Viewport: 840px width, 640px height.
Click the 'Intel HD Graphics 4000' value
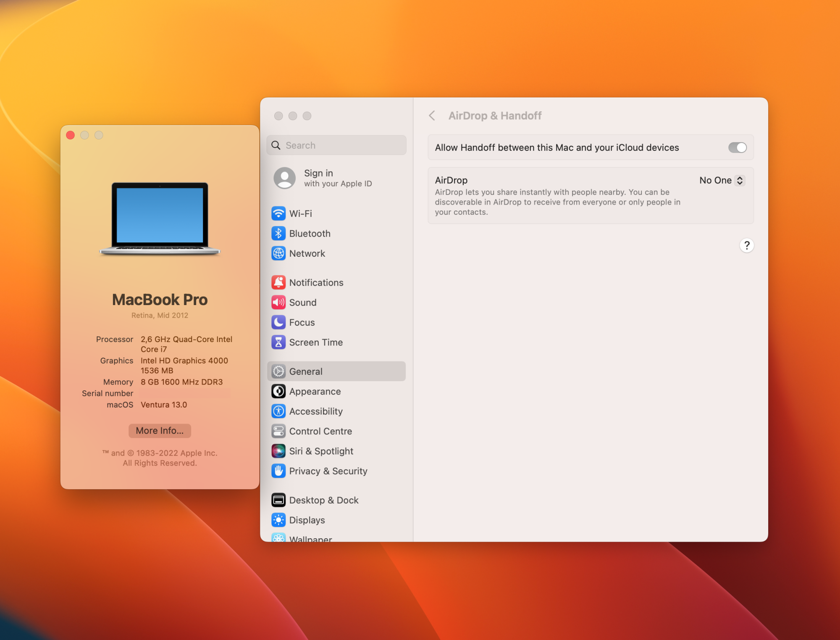[x=184, y=361]
